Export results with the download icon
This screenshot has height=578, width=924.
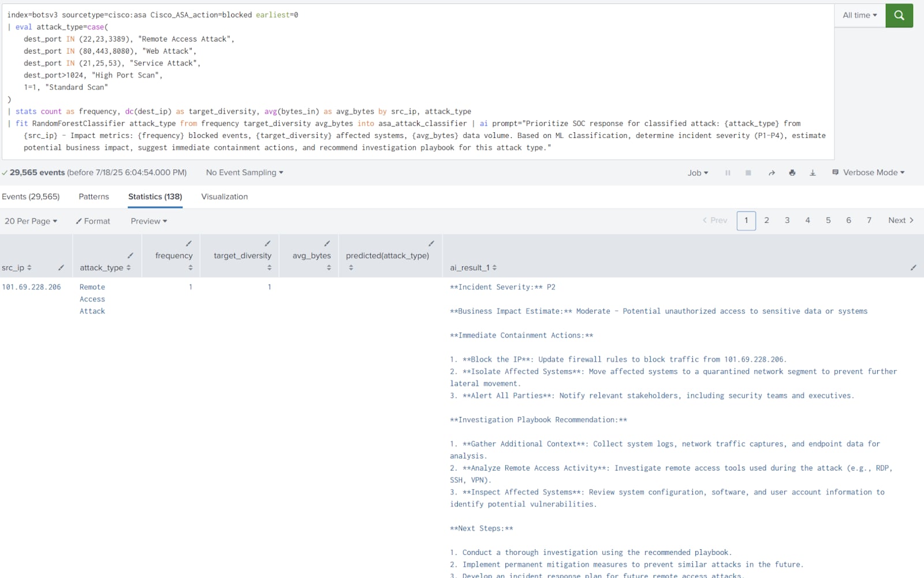813,173
